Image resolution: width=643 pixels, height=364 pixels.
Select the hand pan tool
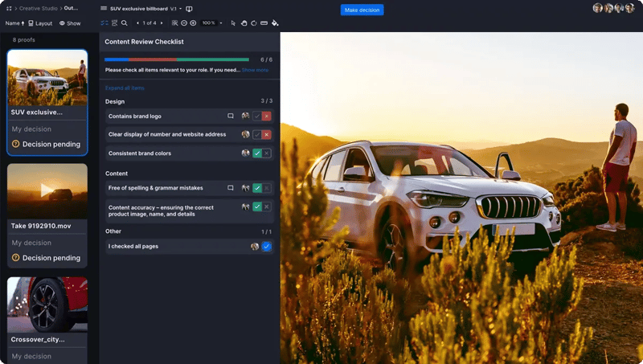(x=244, y=23)
